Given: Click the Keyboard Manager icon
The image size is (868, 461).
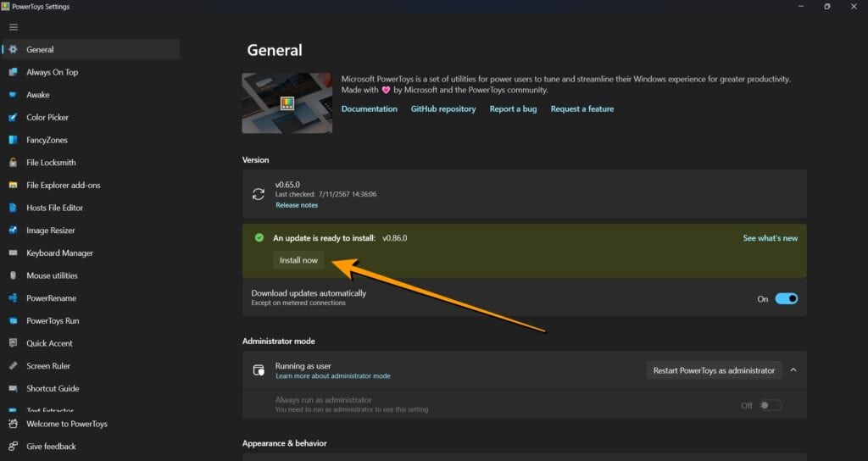Looking at the screenshot, I should 13,253.
